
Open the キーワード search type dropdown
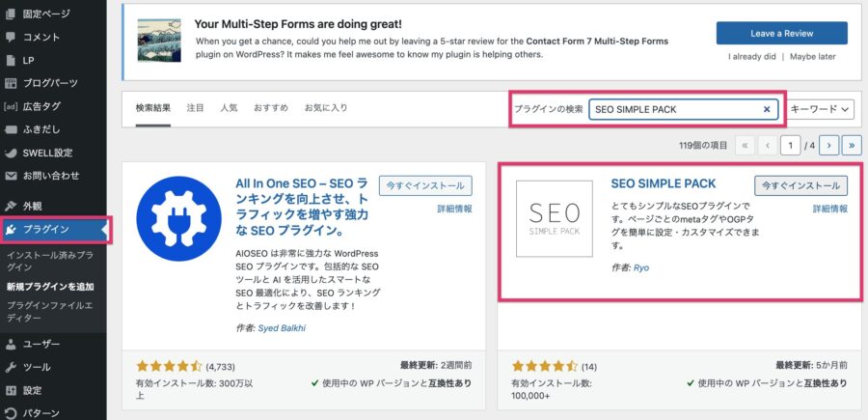pos(821,110)
